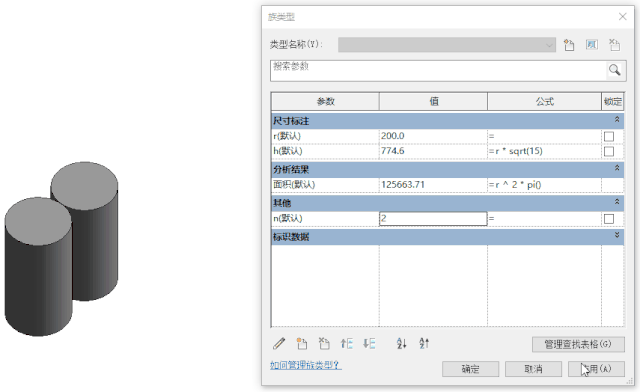The width and height of the screenshot is (640, 392).
Task: Close the 族类型 dialog
Action: tap(622, 17)
